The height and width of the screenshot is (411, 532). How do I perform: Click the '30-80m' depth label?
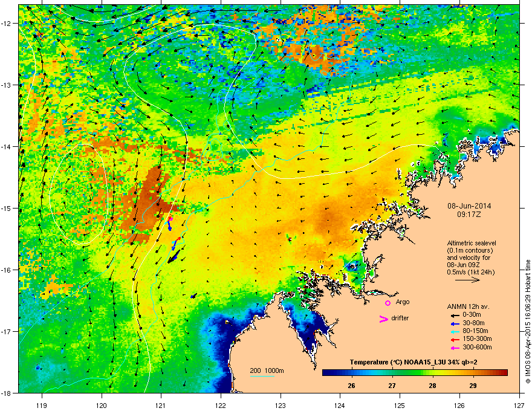point(473,323)
